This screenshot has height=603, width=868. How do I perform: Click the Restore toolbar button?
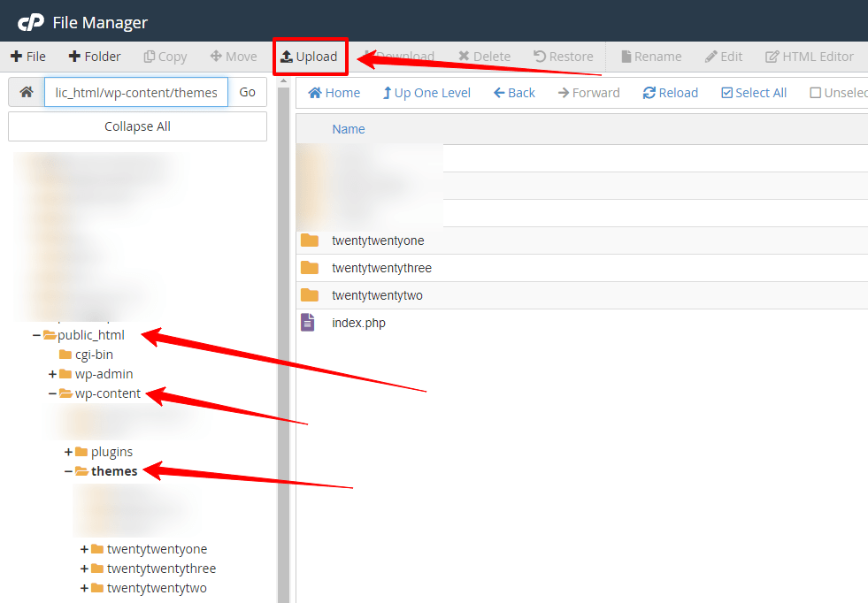coord(563,57)
